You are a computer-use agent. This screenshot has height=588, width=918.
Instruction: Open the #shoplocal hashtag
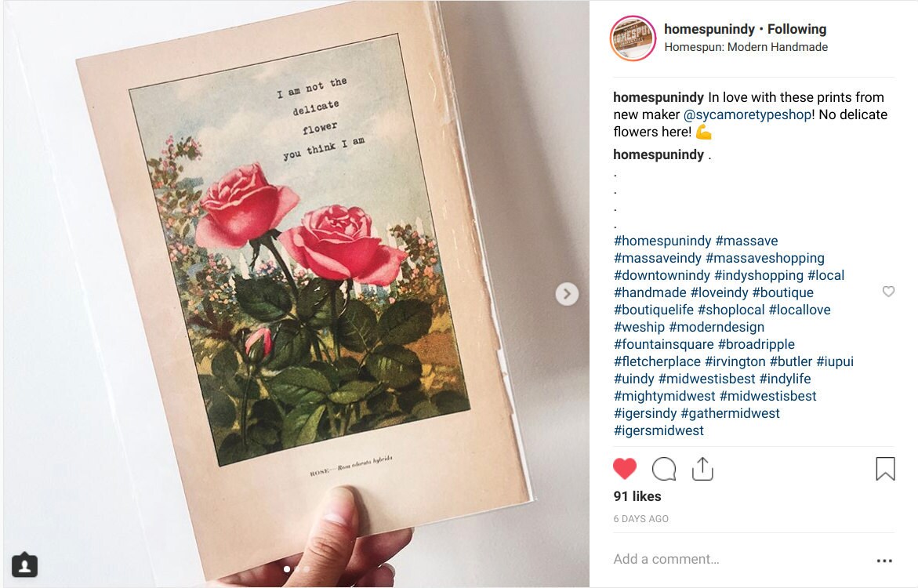[731, 310]
